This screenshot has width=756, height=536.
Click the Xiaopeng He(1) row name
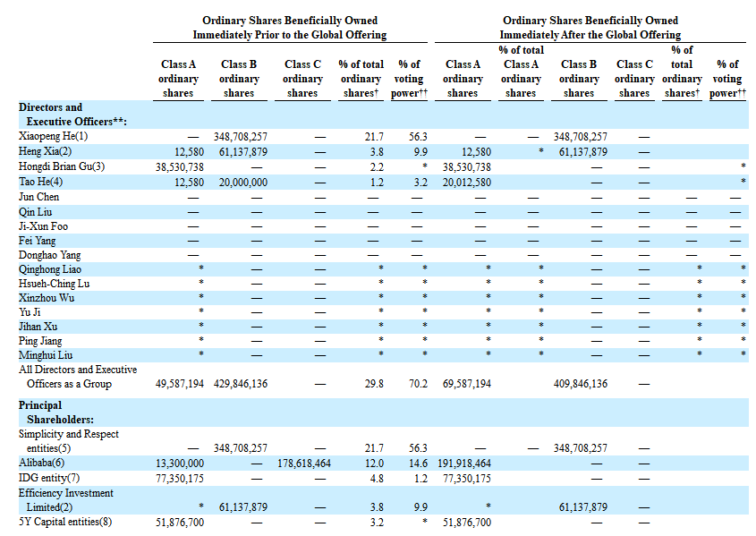(54, 137)
